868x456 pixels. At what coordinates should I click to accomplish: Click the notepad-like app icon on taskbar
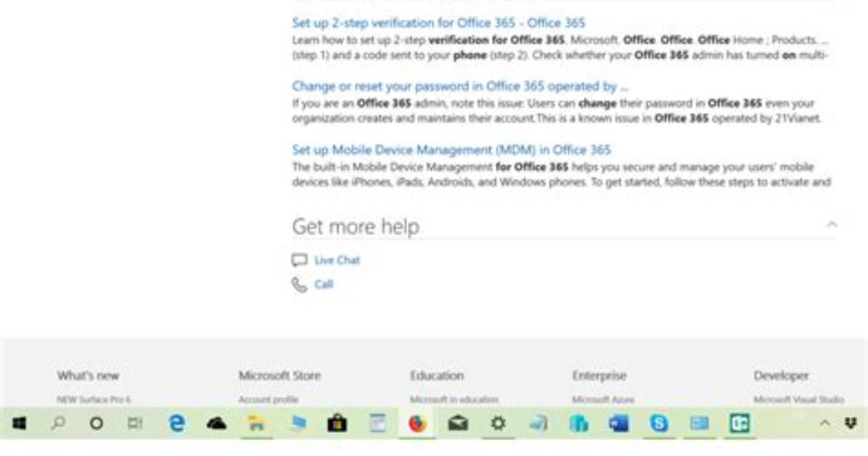pos(377,424)
